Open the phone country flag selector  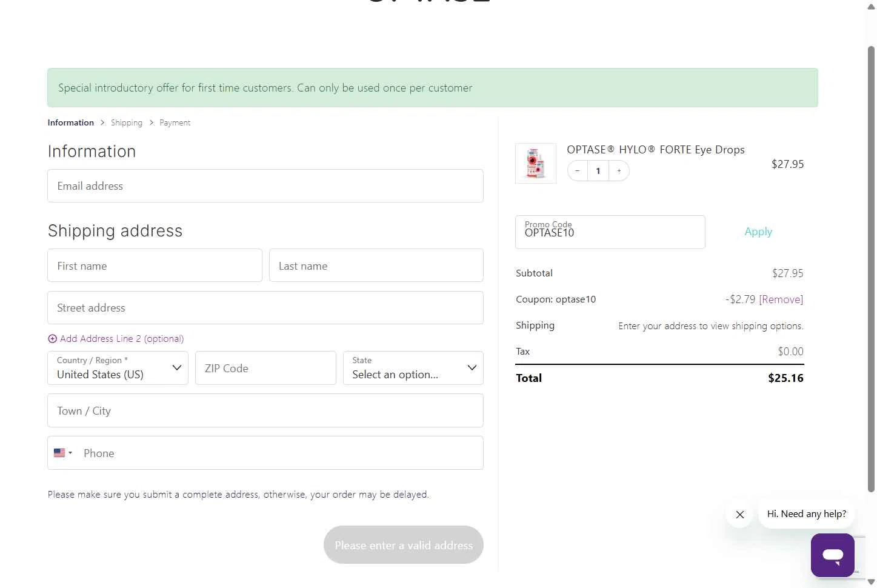click(x=63, y=453)
